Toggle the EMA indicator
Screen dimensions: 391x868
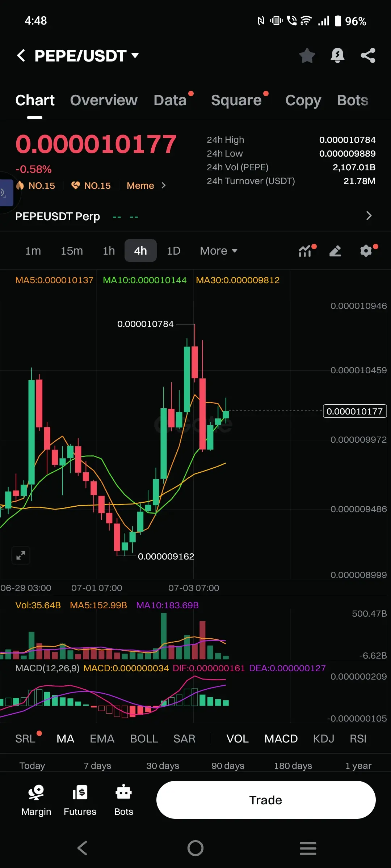point(102,739)
